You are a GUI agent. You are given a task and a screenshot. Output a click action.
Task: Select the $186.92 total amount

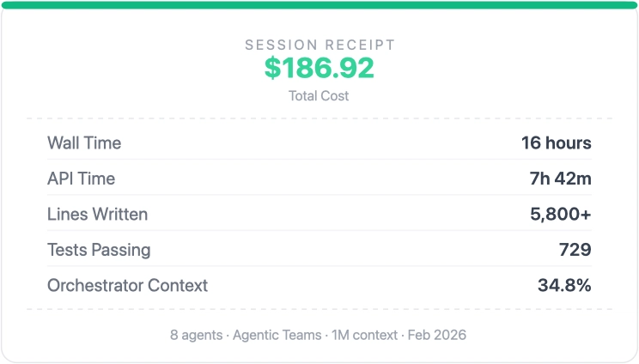coord(319,68)
